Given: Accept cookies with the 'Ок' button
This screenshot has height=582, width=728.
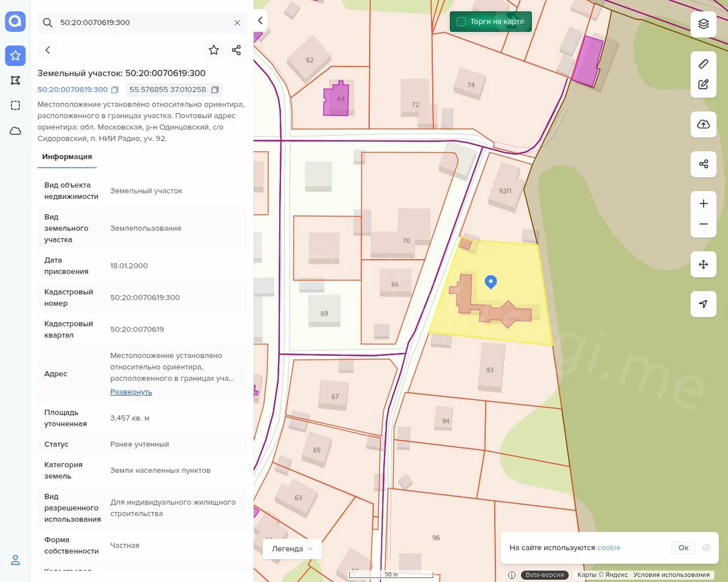Looking at the screenshot, I should pyautogui.click(x=683, y=548).
